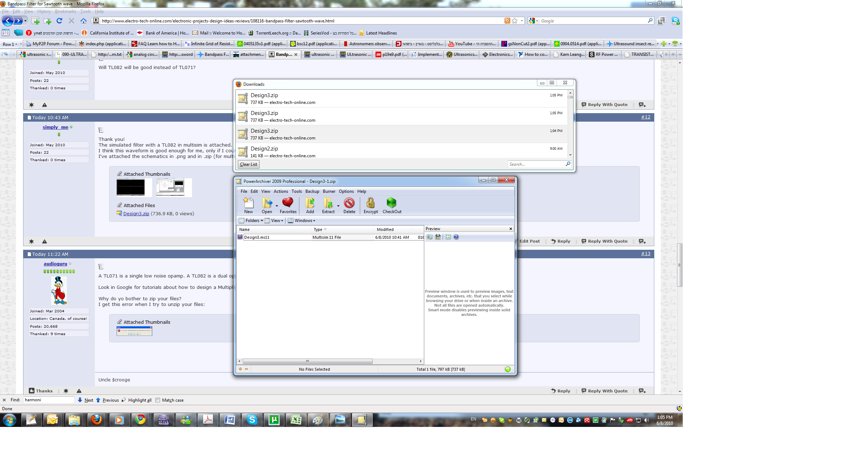This screenshot has height=460, width=868.
Task: Switch to the 'Electronics...' tab
Action: point(497,54)
